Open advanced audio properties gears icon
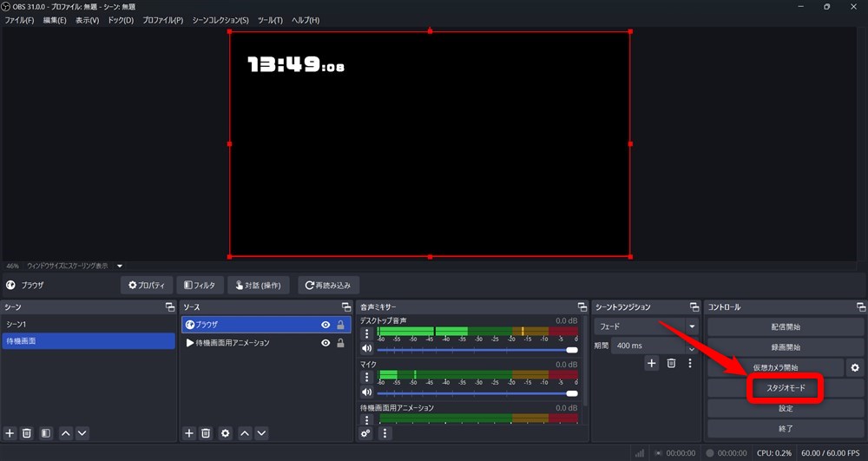Screen dimensions: 868x461 click(366, 432)
